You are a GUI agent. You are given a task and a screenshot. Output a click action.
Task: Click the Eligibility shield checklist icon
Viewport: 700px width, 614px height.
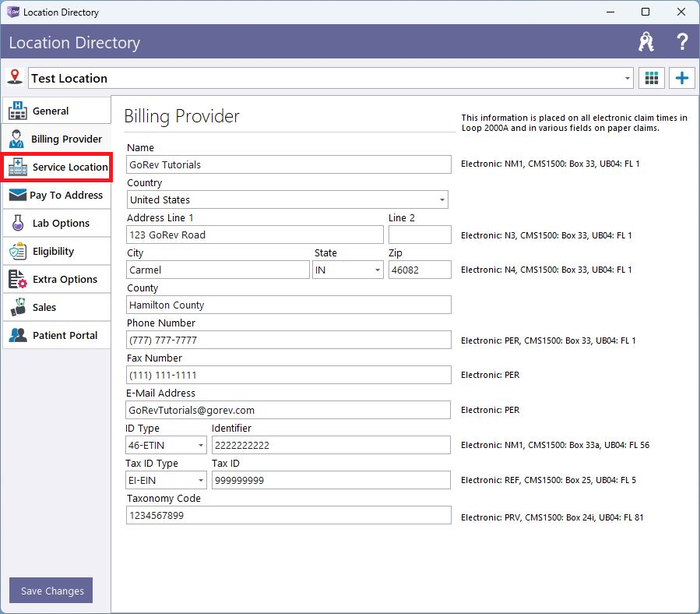pyautogui.click(x=18, y=251)
